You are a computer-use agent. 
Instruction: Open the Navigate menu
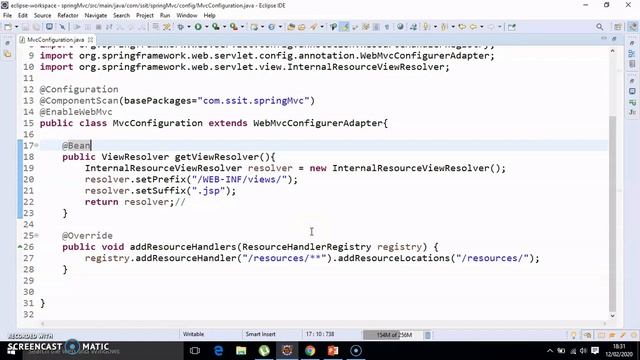point(96,16)
